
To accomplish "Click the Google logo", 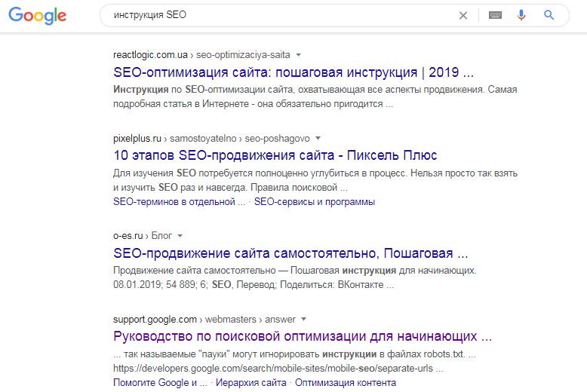I will pyautogui.click(x=38, y=16).
